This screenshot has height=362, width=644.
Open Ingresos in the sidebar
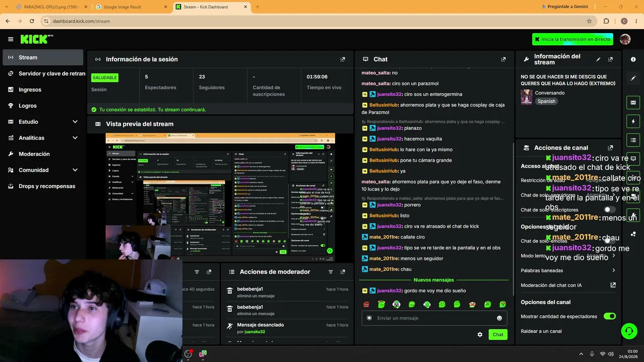43,89
